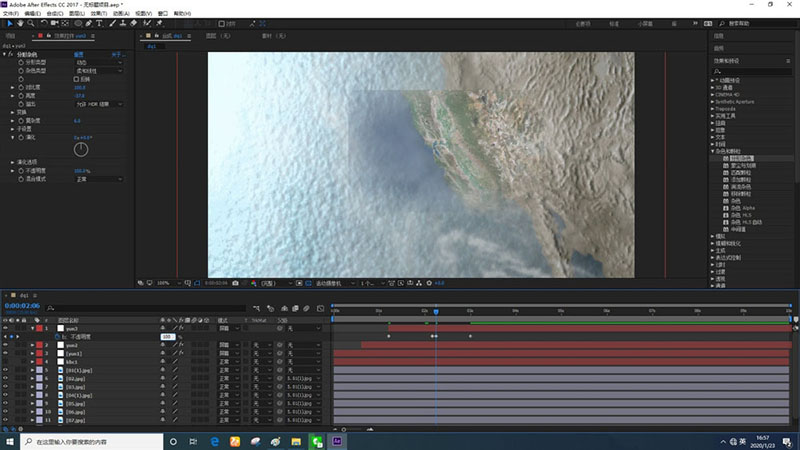Click the stopwatch icon beside 不透明度

57,337
